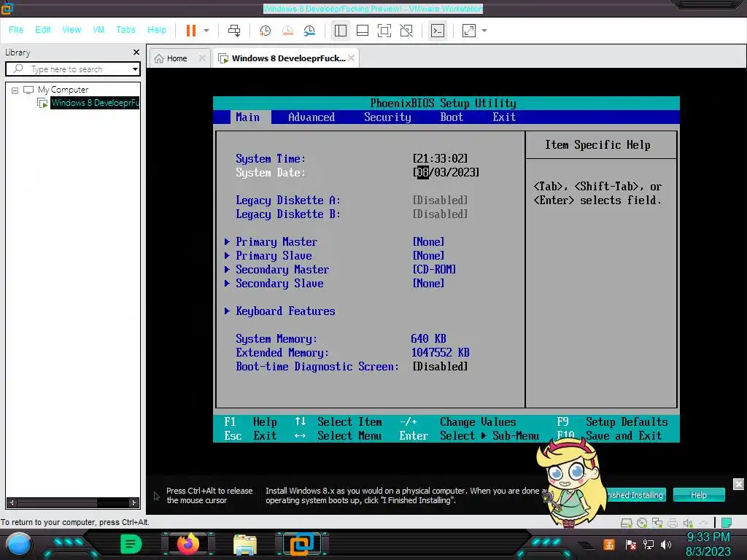Click the Help button in install bar
This screenshot has height=560, width=747.
tap(699, 495)
